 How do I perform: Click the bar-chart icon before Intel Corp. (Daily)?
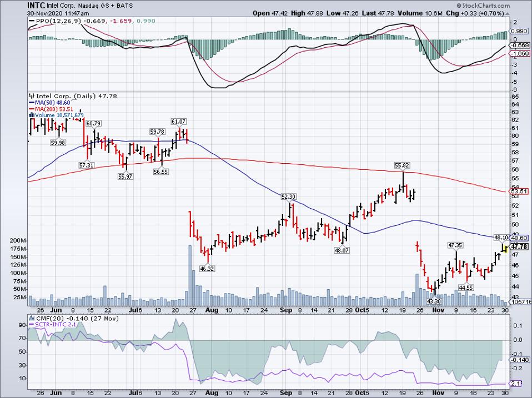pos(32,96)
